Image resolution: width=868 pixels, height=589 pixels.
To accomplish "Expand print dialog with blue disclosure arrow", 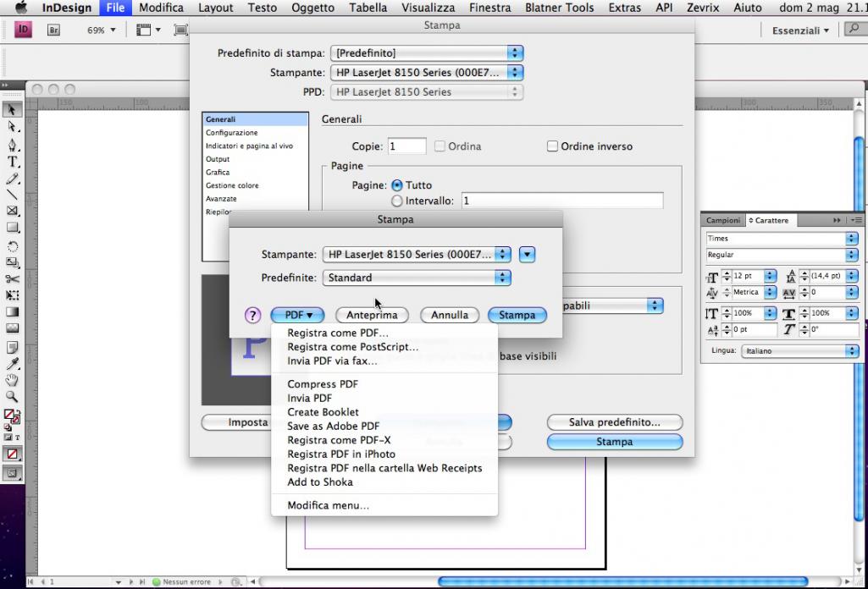I will [527, 255].
